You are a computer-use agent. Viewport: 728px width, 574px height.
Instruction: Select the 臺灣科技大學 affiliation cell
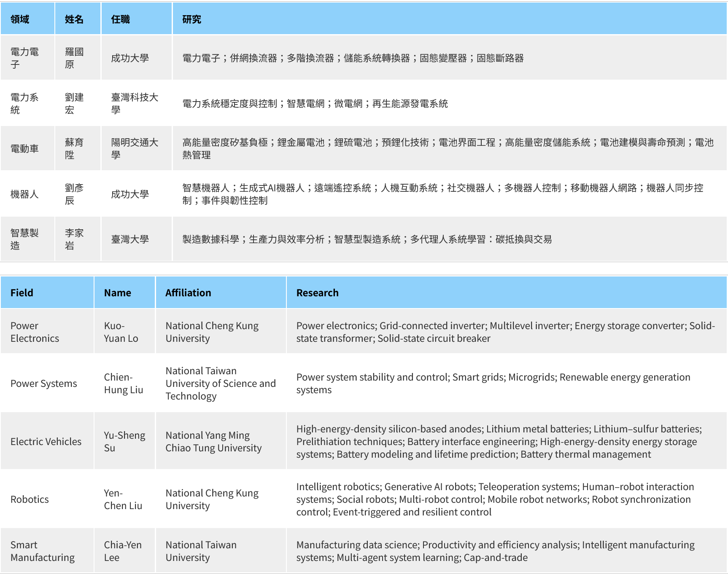(134, 104)
